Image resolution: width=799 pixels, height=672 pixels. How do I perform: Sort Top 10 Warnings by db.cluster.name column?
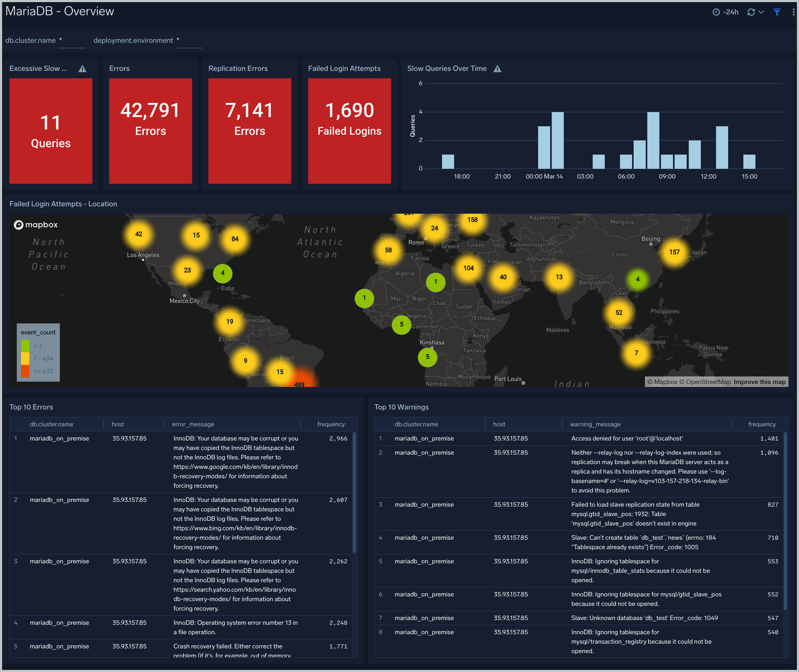tap(416, 424)
